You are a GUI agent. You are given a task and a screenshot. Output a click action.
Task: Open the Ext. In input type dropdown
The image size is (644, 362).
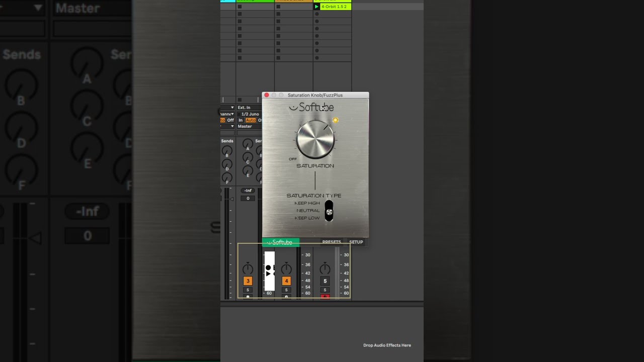pos(249,108)
